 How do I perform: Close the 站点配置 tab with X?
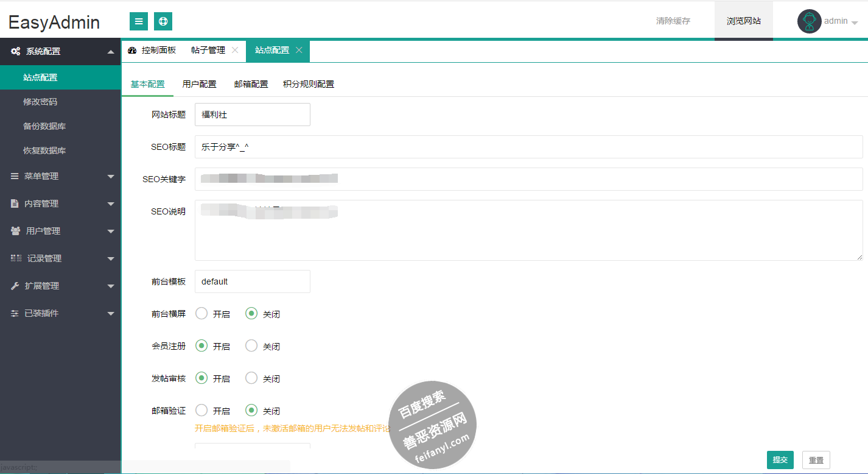[x=299, y=50]
